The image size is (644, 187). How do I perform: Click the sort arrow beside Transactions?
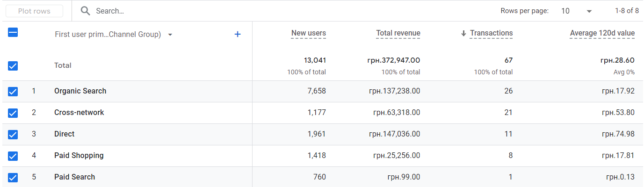point(463,33)
